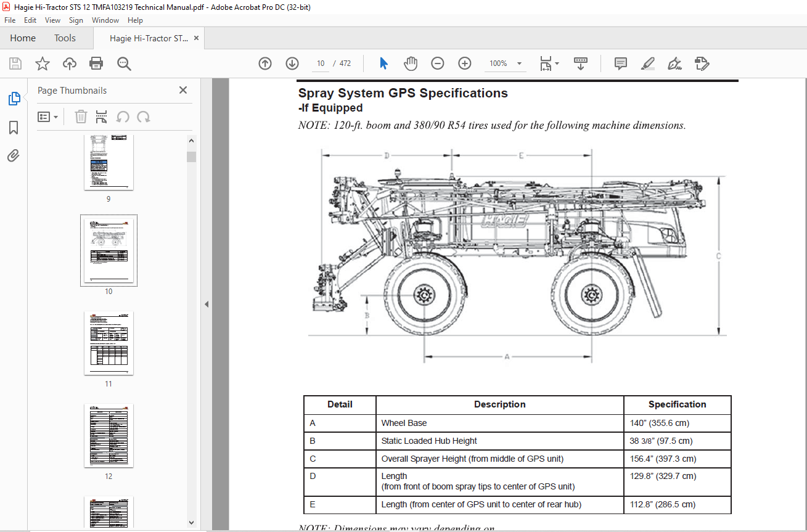The height and width of the screenshot is (532, 807).
Task: Click 'Static Loaded Hub Height' cell
Action: 500,441
